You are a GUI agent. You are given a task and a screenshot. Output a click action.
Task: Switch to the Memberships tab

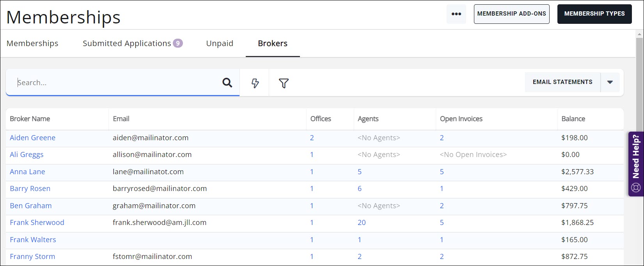(32, 43)
